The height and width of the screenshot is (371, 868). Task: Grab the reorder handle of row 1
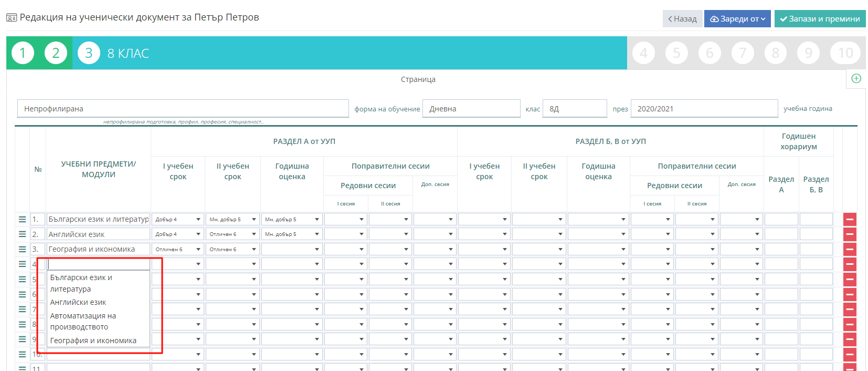pos(22,219)
